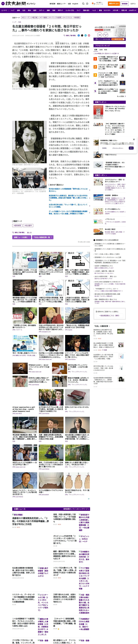The image size is (138, 644).
Task: Share article on Facebook icon
Action: pos(79,36)
